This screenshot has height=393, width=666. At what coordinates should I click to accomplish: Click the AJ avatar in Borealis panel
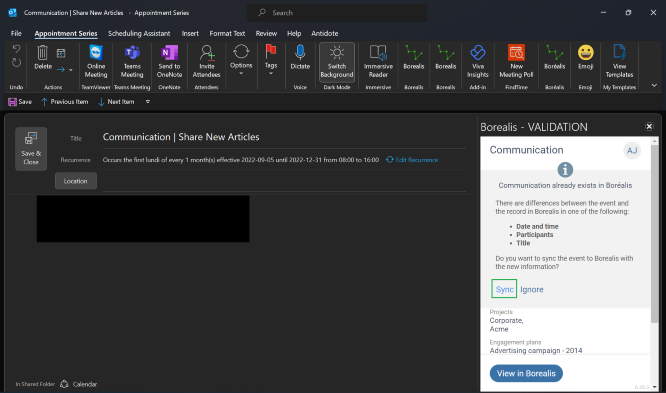(632, 151)
